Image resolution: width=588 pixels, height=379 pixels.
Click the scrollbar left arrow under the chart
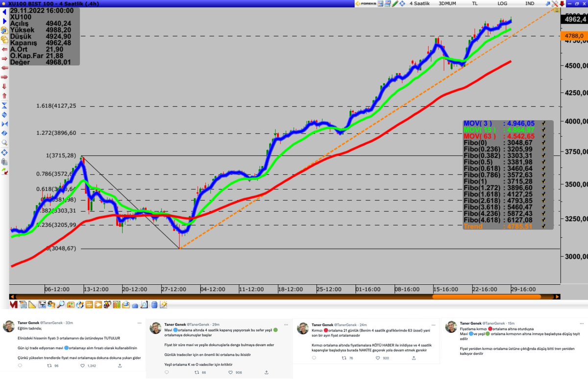12,297
